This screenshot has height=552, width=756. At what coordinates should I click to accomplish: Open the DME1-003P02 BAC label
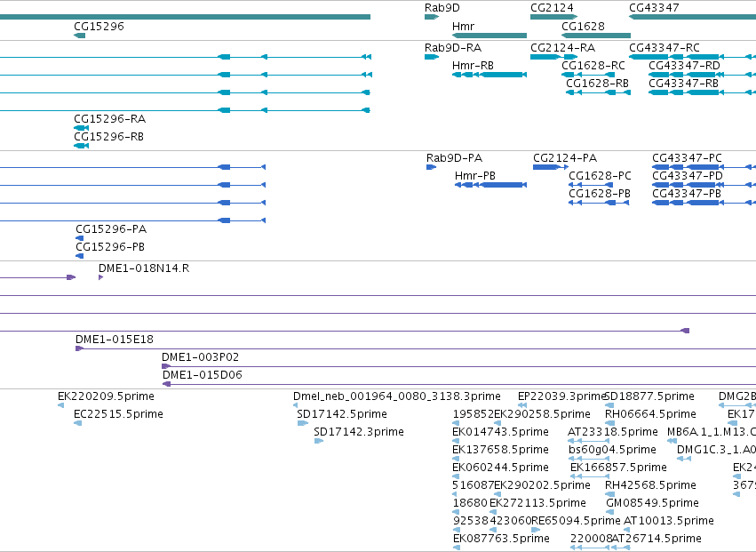[x=200, y=357]
